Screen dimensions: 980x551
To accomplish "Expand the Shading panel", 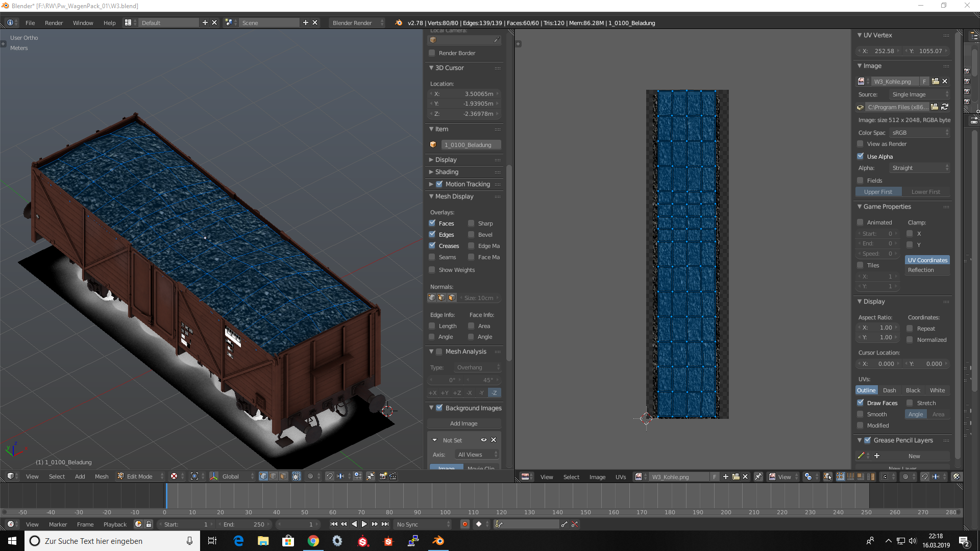I will coord(447,172).
